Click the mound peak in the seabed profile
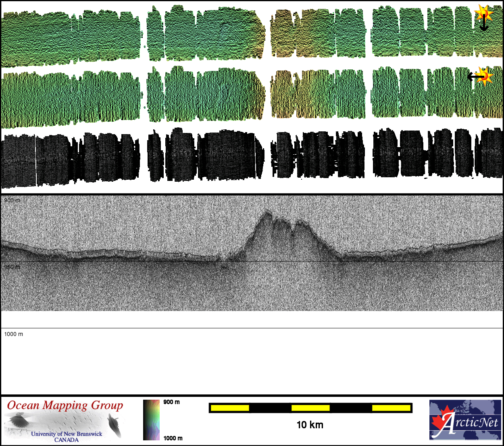This screenshot has height=446, width=504. coord(266,214)
